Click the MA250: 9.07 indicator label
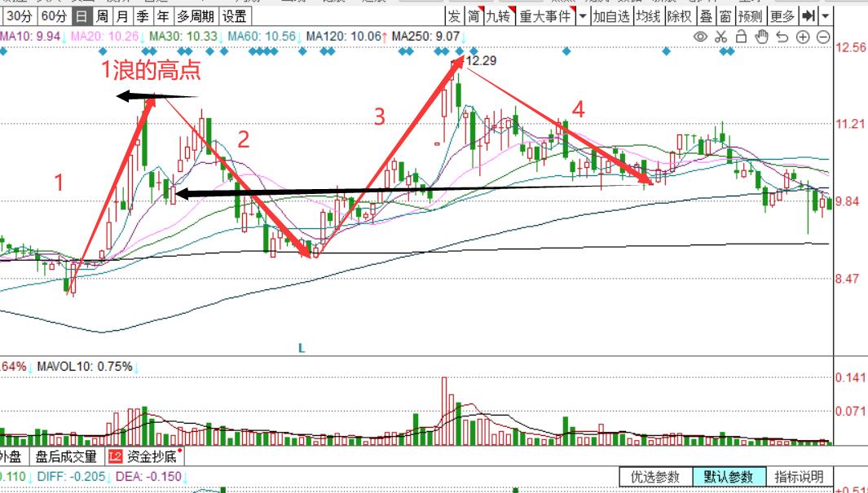Screen dimensions: 868x493 click(x=425, y=37)
